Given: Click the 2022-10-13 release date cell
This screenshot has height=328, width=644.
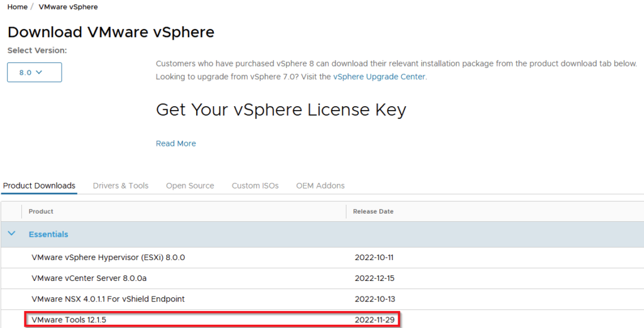Looking at the screenshot, I should pos(375,299).
